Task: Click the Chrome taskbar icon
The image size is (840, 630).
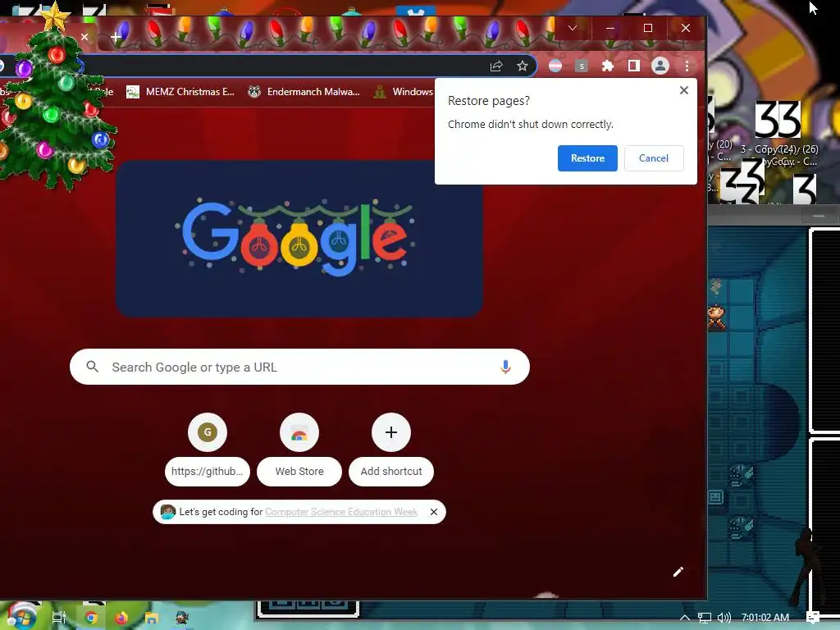Action: 91,618
